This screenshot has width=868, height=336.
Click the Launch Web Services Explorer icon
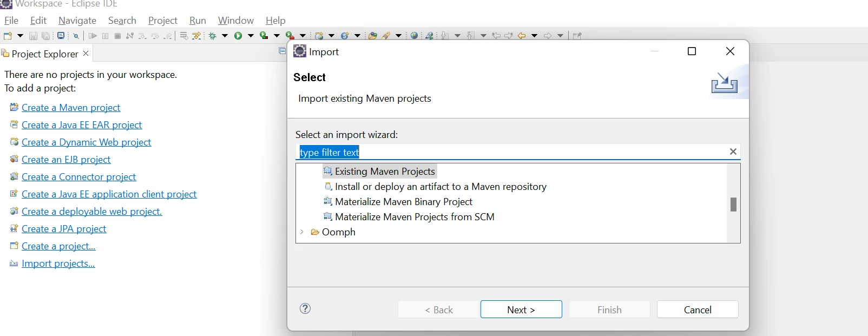(430, 36)
